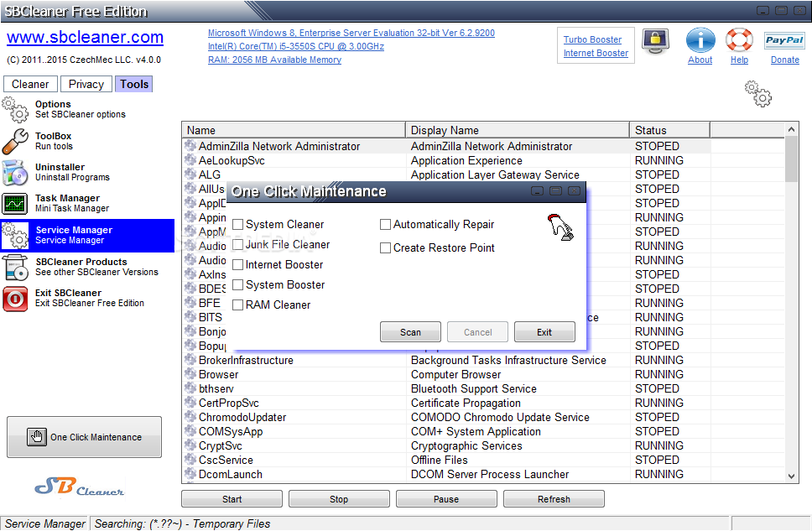Tick the Junk File Cleaner checkbox

pyautogui.click(x=237, y=244)
